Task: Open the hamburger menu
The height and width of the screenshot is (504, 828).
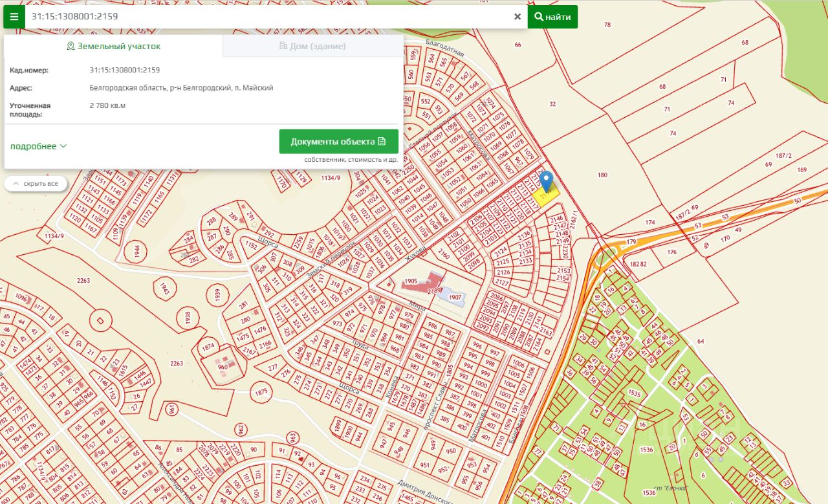Action: pyautogui.click(x=14, y=17)
